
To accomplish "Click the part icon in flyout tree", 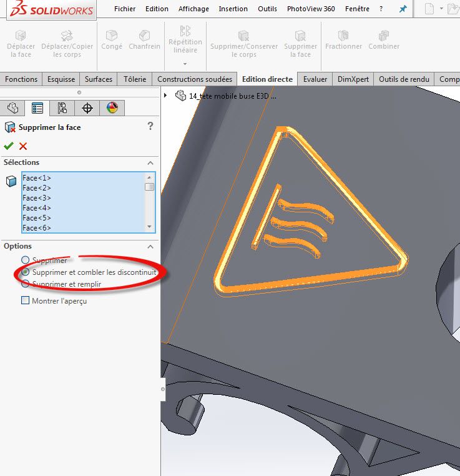I will point(180,96).
